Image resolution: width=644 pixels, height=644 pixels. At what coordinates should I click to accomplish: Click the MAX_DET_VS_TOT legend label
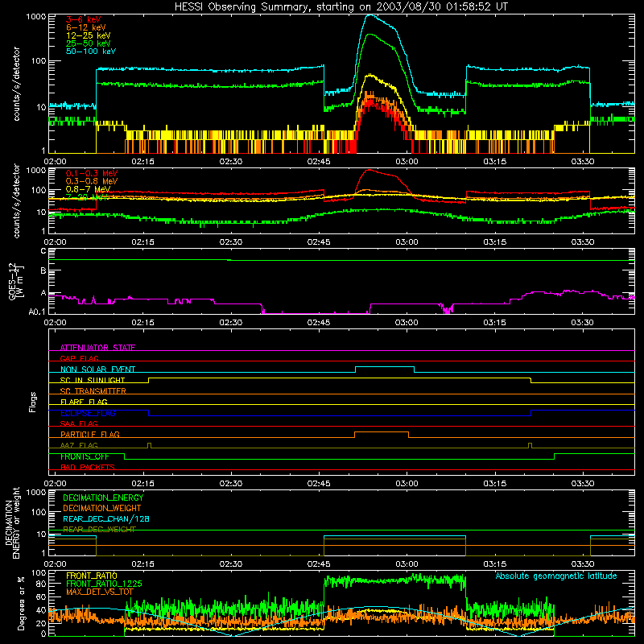coord(100,592)
